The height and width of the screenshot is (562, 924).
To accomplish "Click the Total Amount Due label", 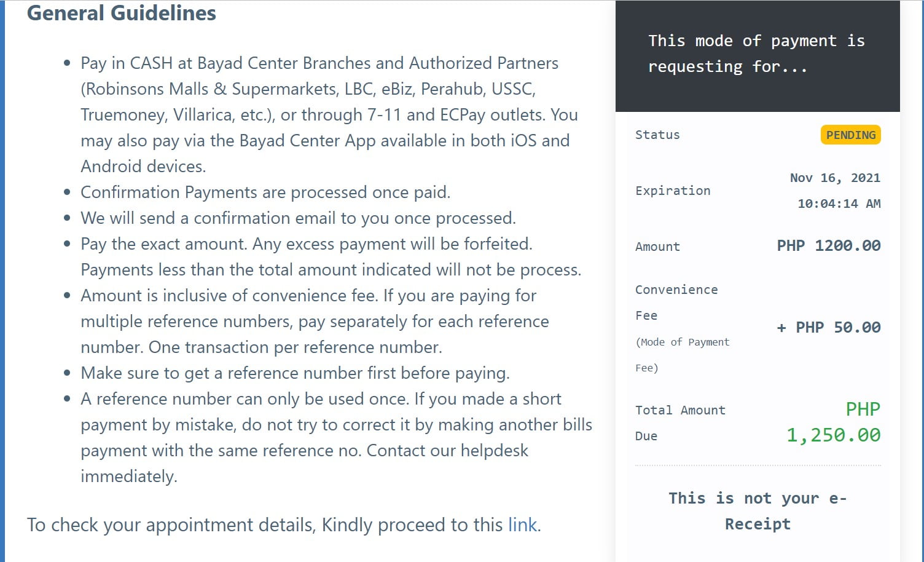I will coord(680,422).
